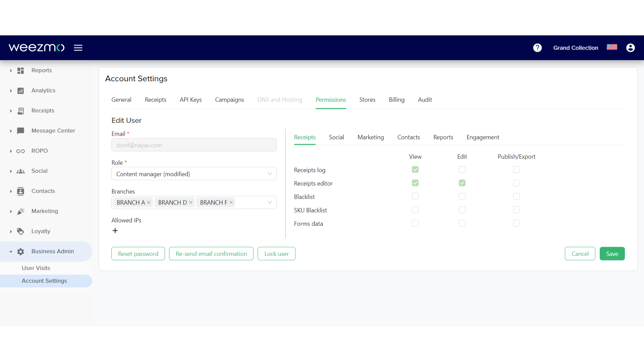This screenshot has height=362, width=644.
Task: Enable View permission for Blacklist
Action: pos(415,196)
